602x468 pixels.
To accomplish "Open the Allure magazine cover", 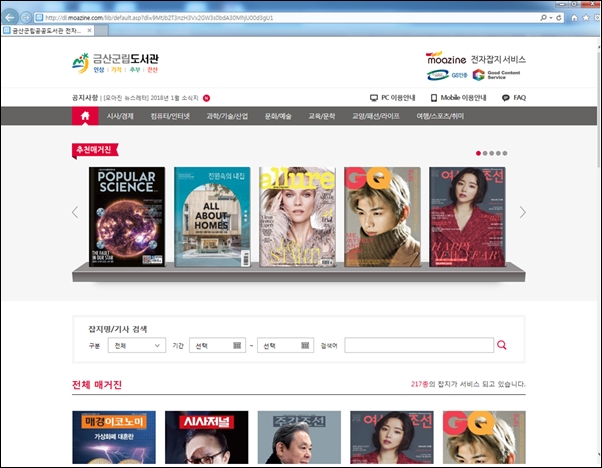I will (297, 217).
